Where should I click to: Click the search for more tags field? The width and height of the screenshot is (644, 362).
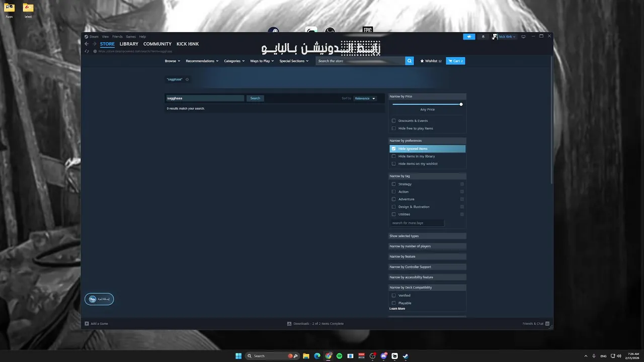(x=418, y=223)
